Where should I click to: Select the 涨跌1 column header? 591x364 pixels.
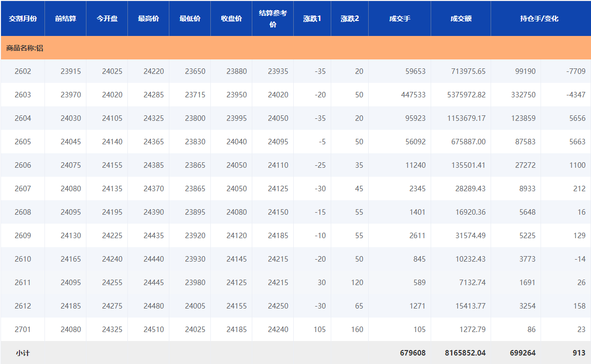[312, 18]
